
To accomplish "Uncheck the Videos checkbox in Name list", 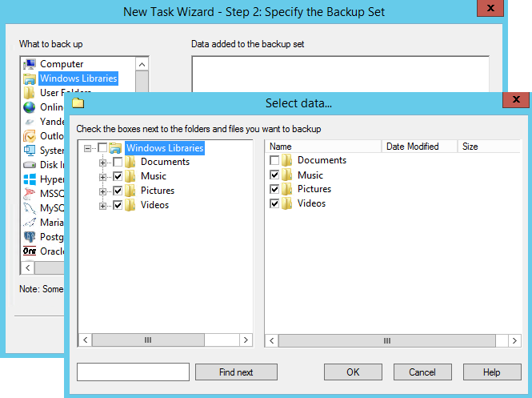I will pos(274,203).
